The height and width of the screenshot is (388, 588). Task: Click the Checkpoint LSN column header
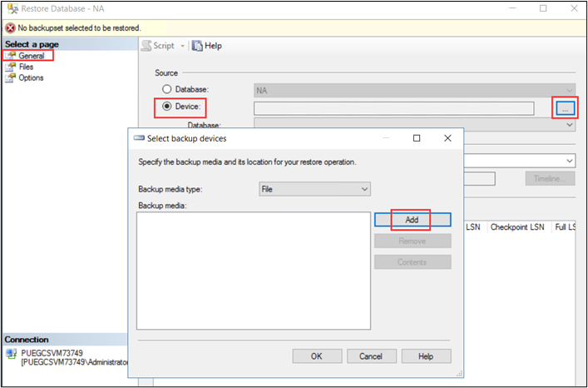(x=517, y=227)
